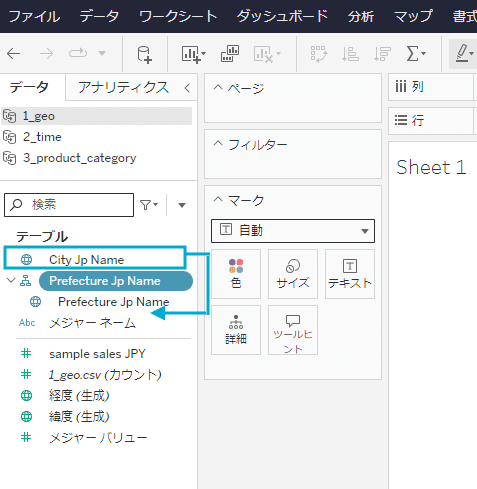The image size is (477, 489).
Task: Click the new data source cylinder icon
Action: tap(145, 54)
